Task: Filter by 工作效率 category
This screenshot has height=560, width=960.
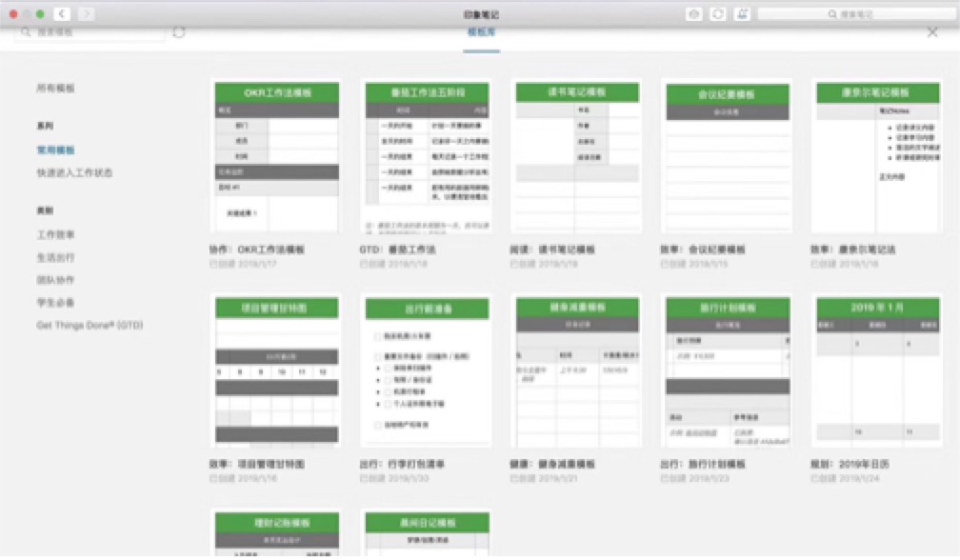Action: [x=55, y=234]
